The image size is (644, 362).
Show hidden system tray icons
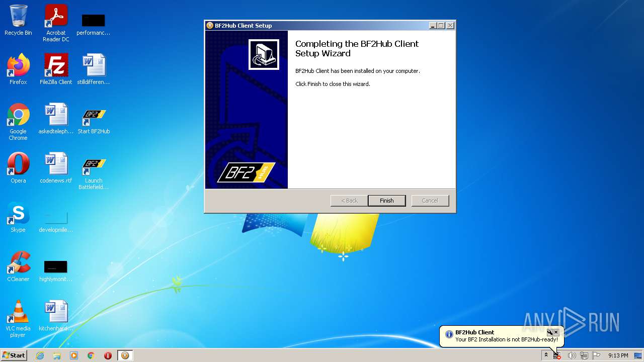pos(546,355)
